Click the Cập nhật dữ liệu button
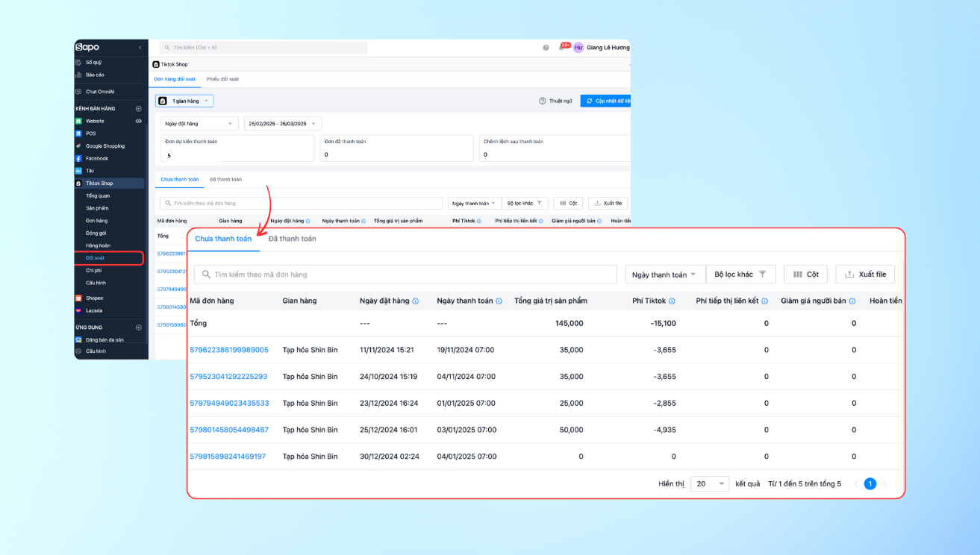Image resolution: width=980 pixels, height=555 pixels. (605, 101)
